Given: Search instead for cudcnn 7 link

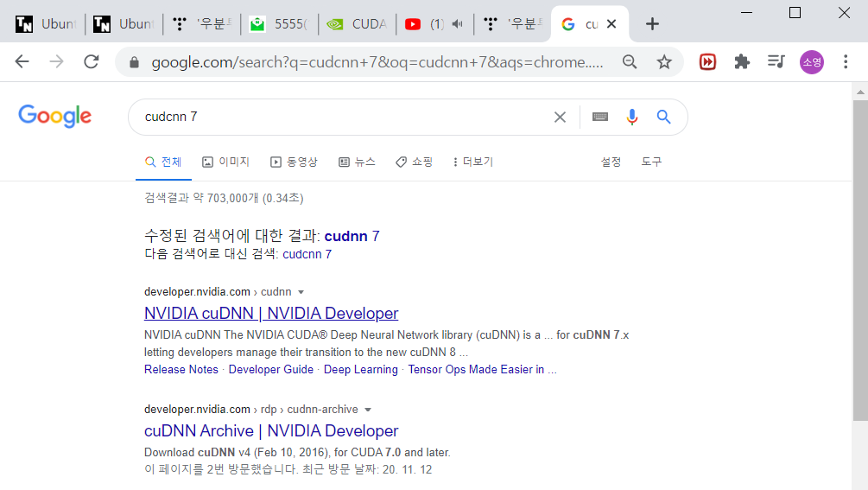Looking at the screenshot, I should (307, 254).
